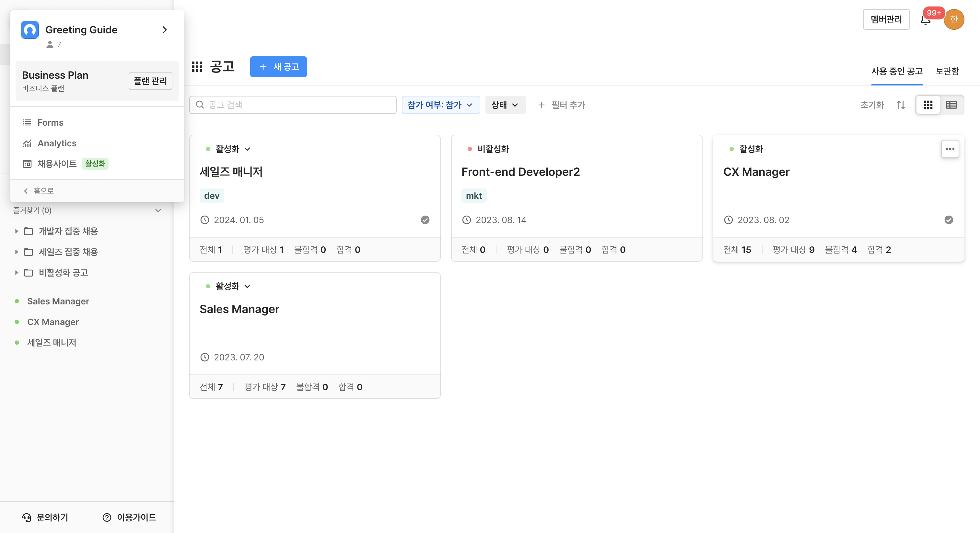Open the Sales Manager job card title
The height and width of the screenshot is (533, 980).
point(239,309)
